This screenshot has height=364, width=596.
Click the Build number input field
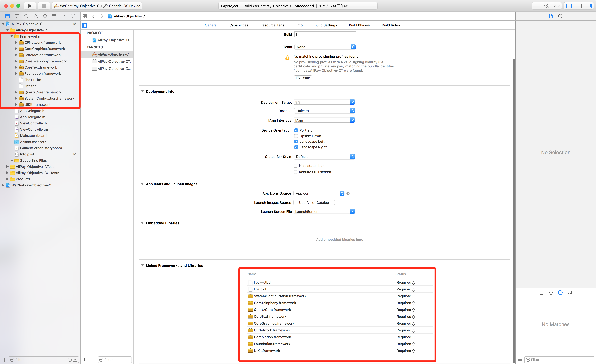click(325, 34)
